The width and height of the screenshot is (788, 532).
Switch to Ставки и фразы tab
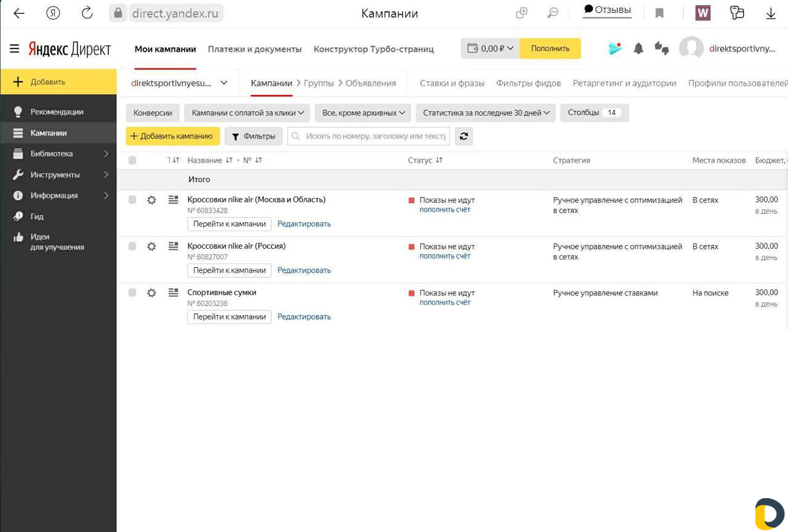point(452,83)
